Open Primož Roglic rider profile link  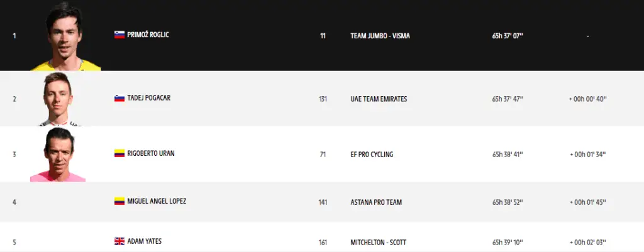pos(148,35)
